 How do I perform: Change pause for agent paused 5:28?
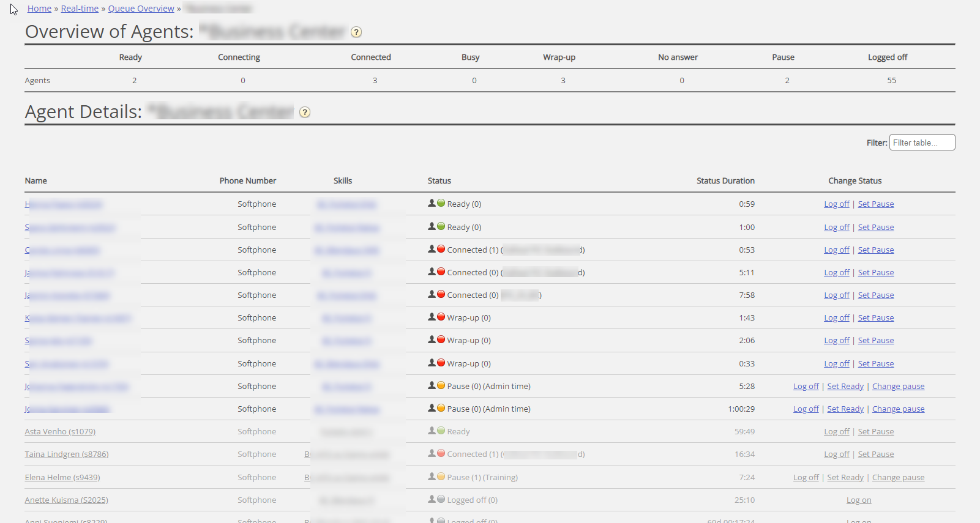tap(898, 387)
